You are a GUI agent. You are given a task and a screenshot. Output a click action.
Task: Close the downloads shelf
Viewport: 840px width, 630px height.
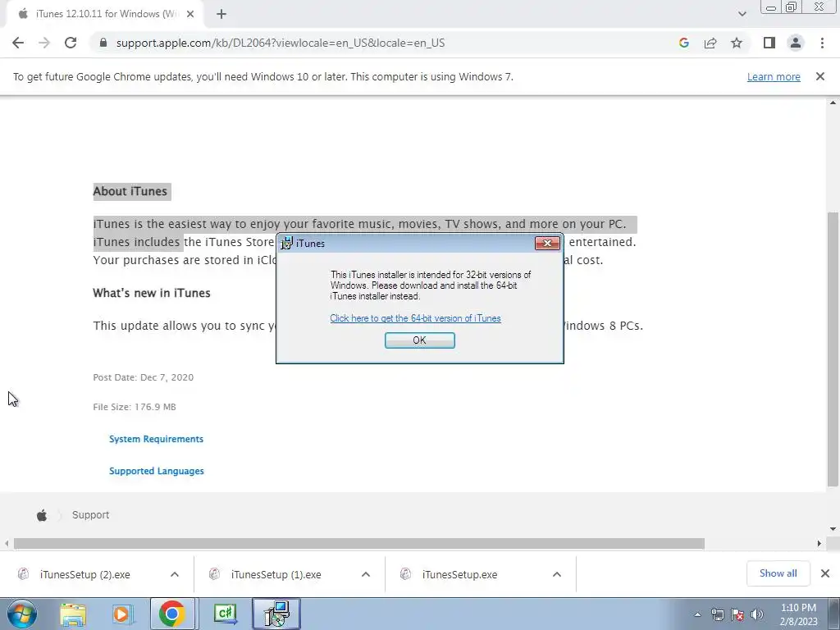(x=825, y=573)
